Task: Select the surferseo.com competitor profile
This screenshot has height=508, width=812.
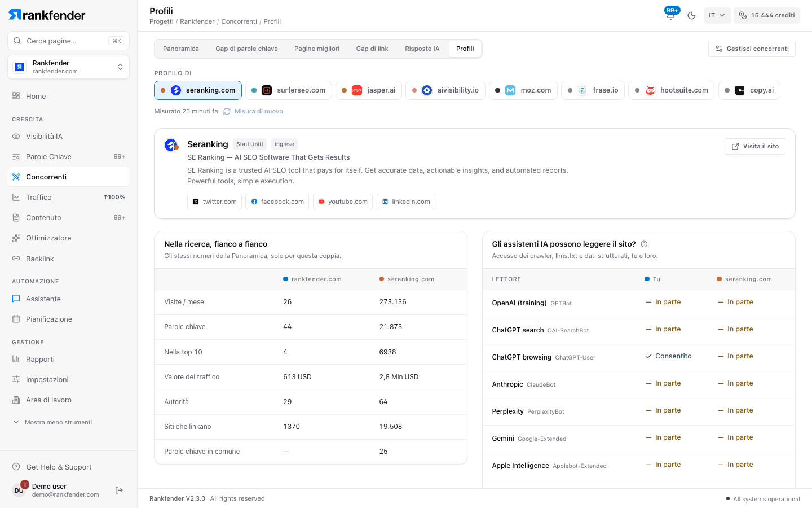Action: [x=289, y=90]
